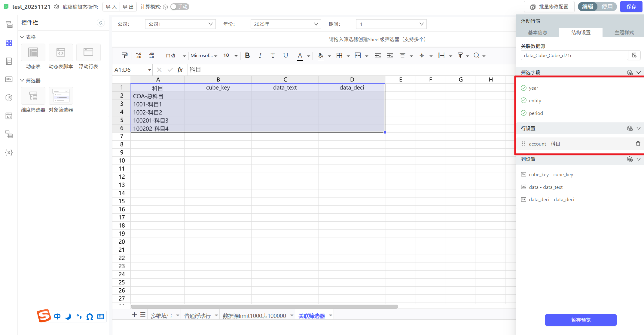The width and height of the screenshot is (644, 335).
Task: Switch to the basic info tab
Action: [537, 32]
